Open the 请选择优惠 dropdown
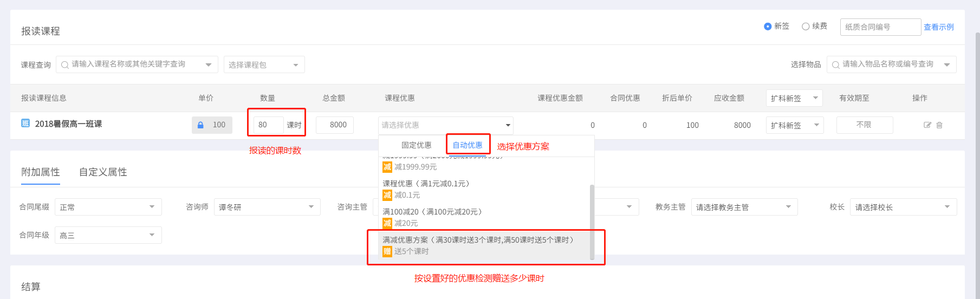The image size is (980, 299). [x=445, y=125]
